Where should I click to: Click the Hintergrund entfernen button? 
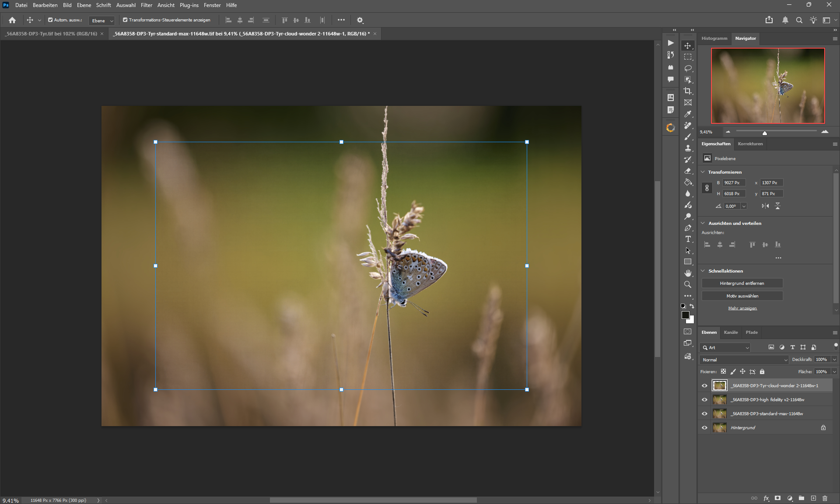[742, 283]
